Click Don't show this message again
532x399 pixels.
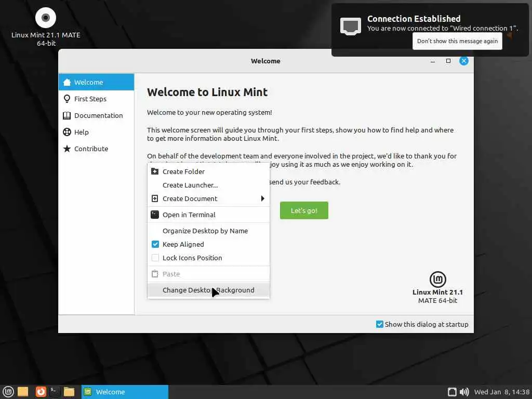(457, 41)
